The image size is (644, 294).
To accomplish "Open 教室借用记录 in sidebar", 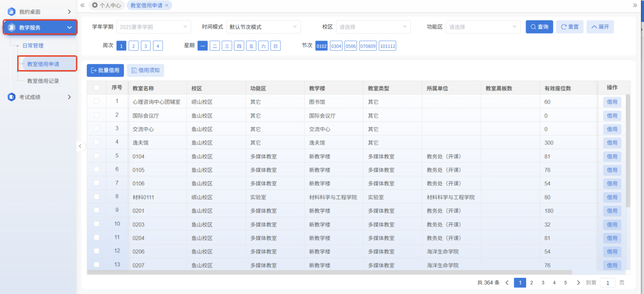I will click(43, 81).
